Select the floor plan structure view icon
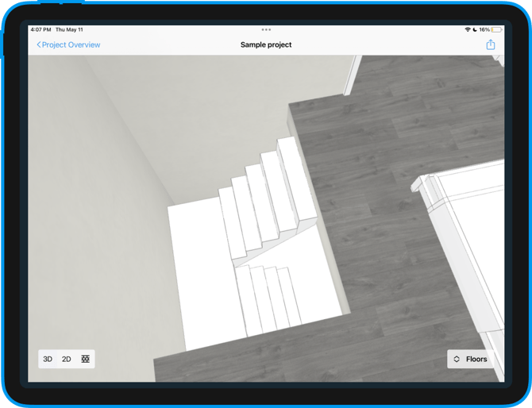 point(86,359)
